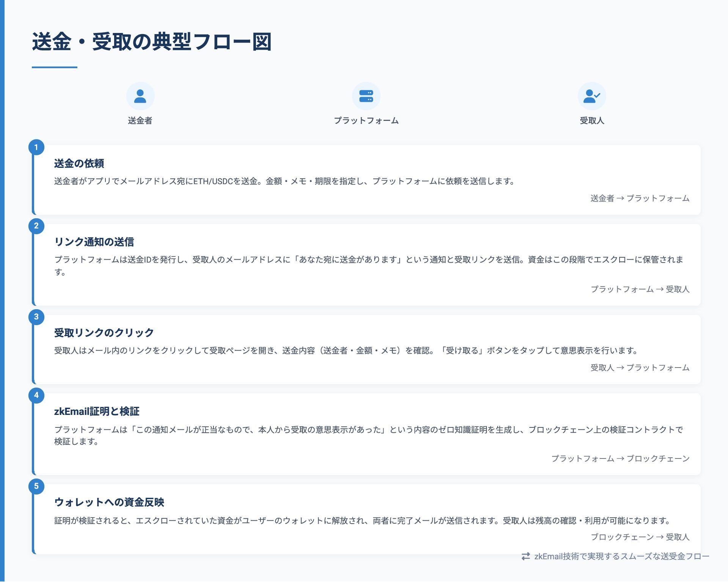Viewport: 728px width, 582px height.
Task: Click the 受取人 user-check icon
Action: [x=591, y=96]
